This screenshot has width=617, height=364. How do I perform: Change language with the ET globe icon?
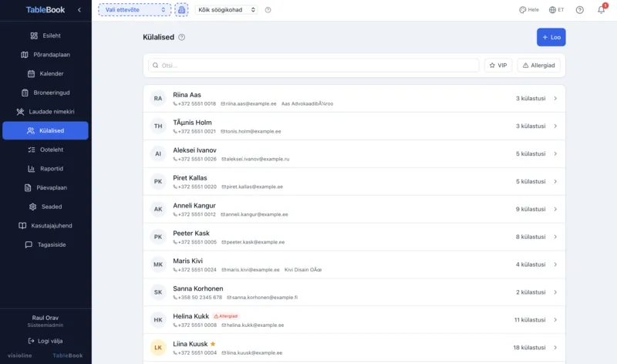click(x=556, y=10)
